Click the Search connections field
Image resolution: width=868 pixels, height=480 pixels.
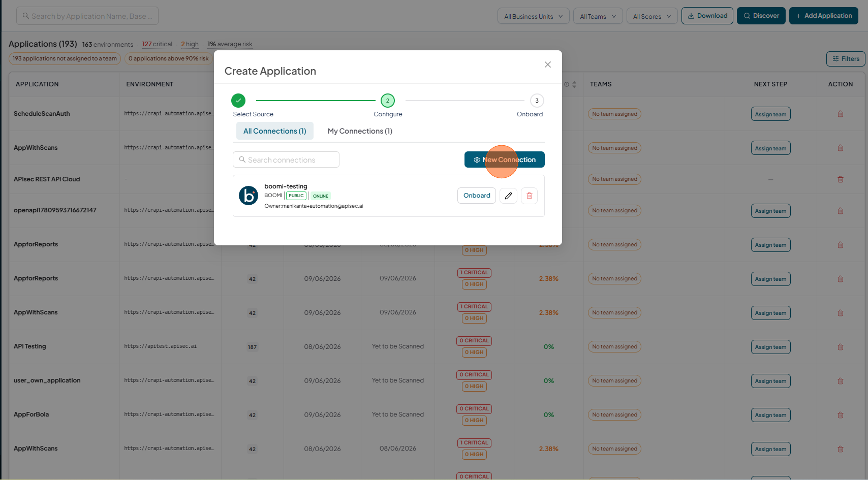click(286, 159)
